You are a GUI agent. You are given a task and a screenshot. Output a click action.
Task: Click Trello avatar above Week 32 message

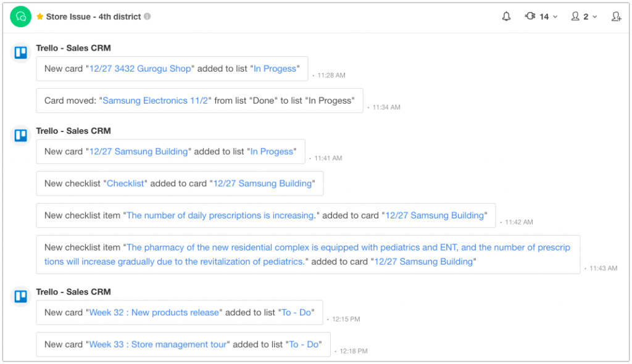[x=20, y=296]
